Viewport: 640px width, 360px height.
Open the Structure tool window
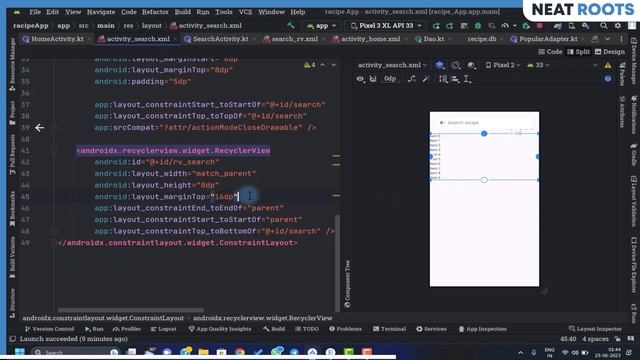(x=12, y=303)
